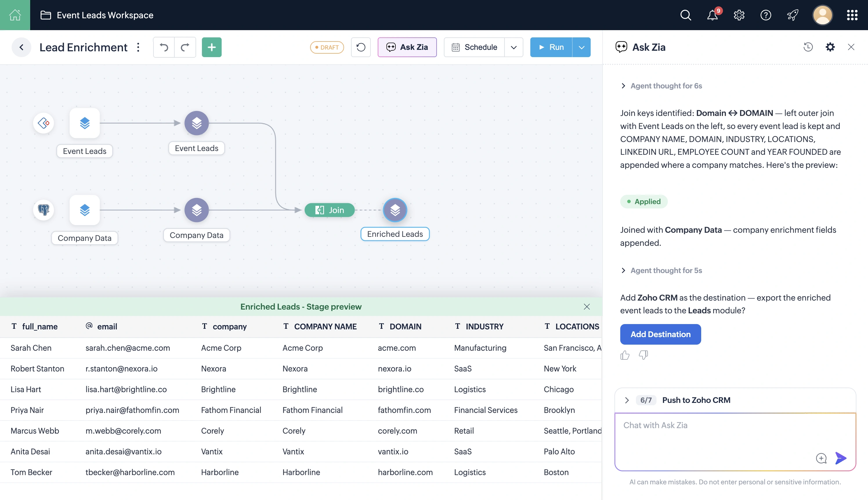Give thumbs up to Zia response
The image size is (868, 500).
pyautogui.click(x=625, y=355)
